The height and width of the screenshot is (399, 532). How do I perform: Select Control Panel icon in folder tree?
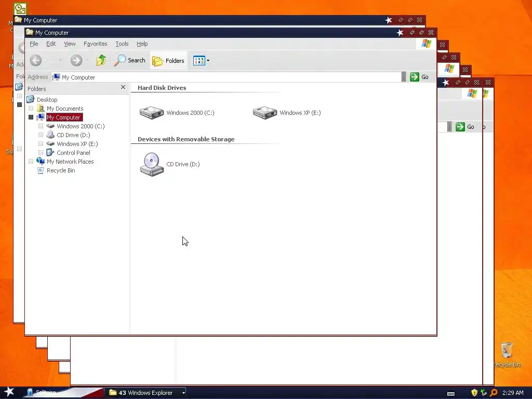pos(50,152)
